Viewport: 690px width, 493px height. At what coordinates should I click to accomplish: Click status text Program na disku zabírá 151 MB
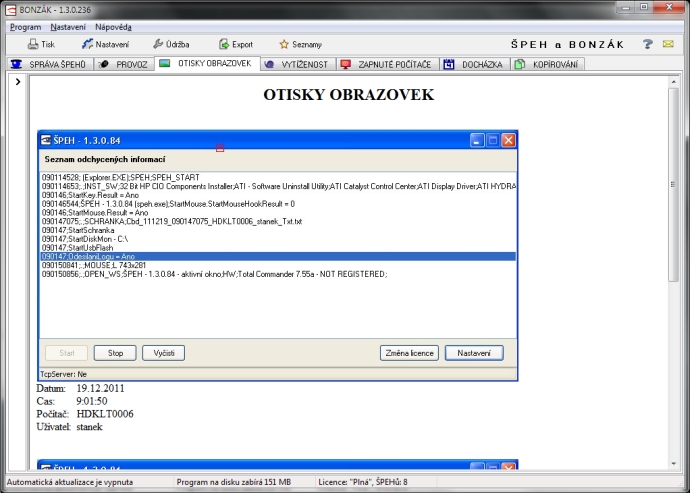click(x=234, y=482)
